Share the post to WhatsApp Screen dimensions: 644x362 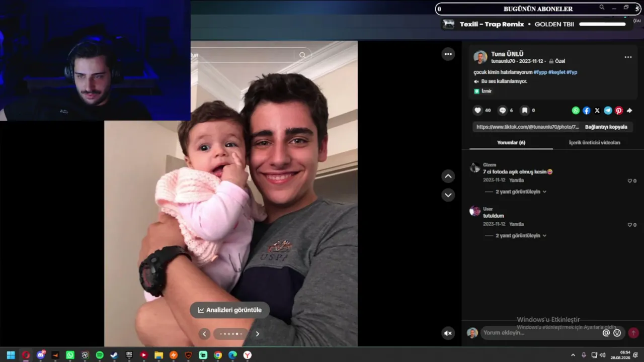(x=576, y=111)
